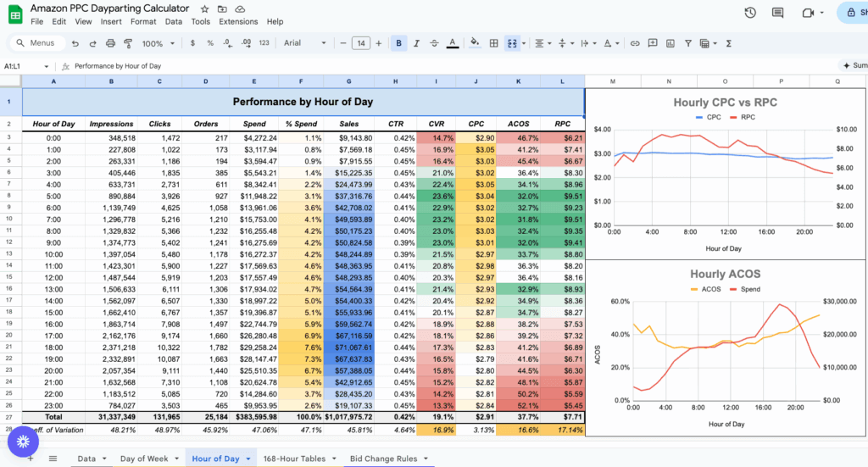Click the all sheets list button

[x=53, y=459]
